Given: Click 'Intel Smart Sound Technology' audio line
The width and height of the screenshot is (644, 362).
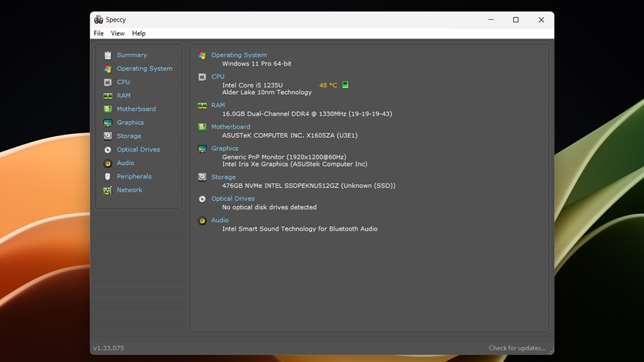Looking at the screenshot, I should (300, 229).
